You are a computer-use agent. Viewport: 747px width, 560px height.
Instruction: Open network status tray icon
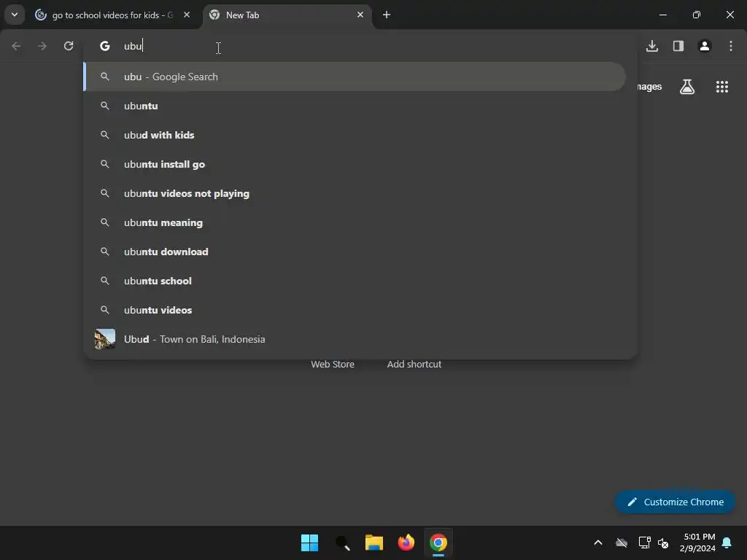pos(644,542)
